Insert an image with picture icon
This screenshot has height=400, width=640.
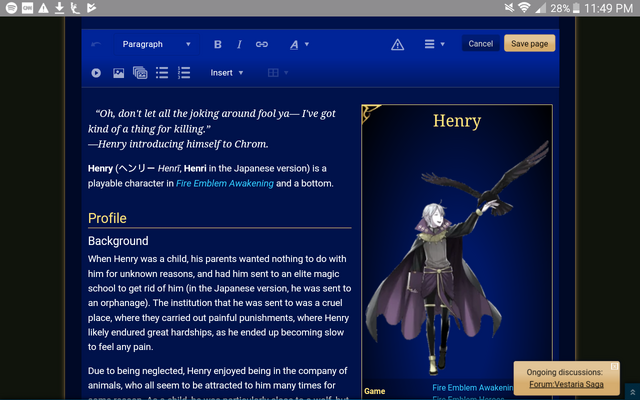click(118, 73)
